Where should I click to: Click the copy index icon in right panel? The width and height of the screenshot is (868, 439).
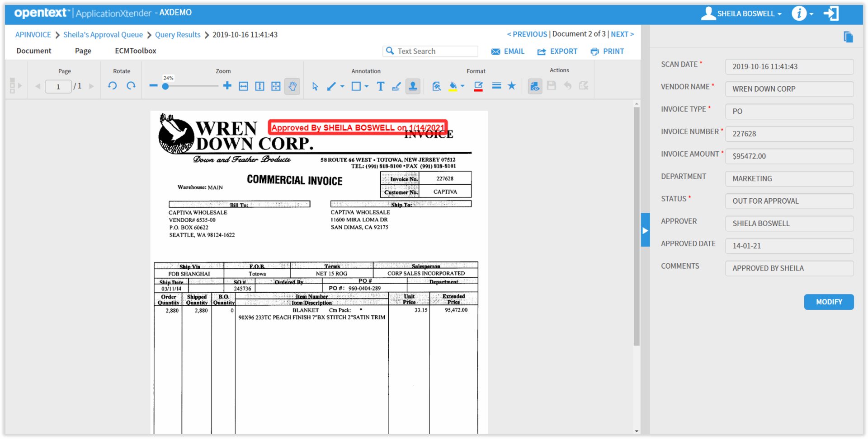(x=848, y=37)
